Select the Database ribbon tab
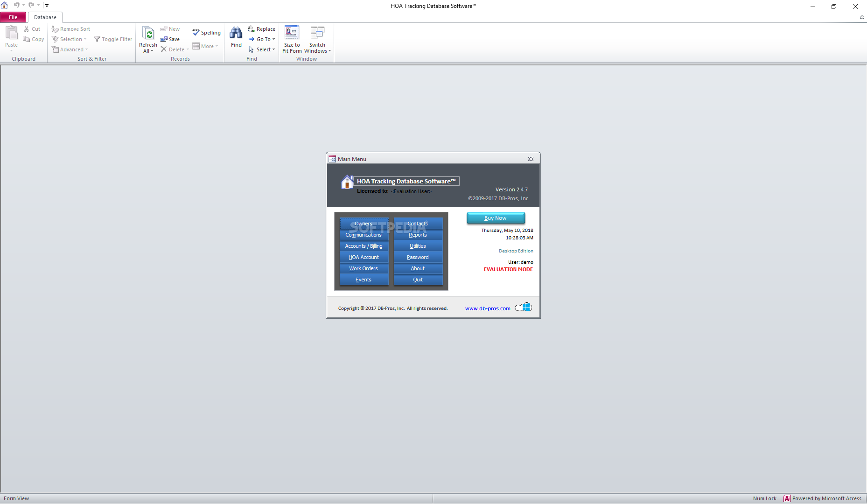867x504 pixels. 45,17
